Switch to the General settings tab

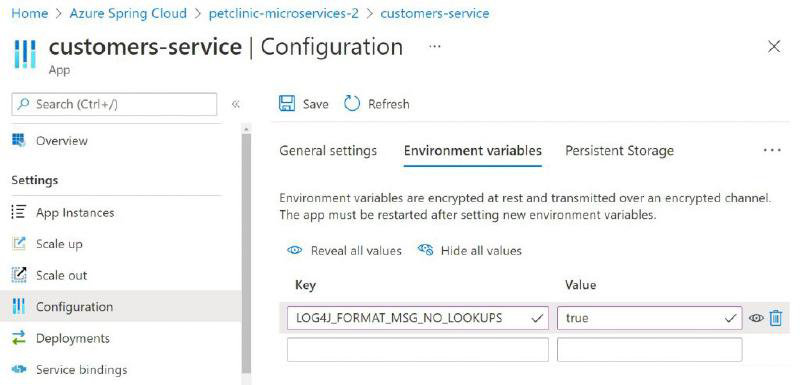pyautogui.click(x=328, y=151)
